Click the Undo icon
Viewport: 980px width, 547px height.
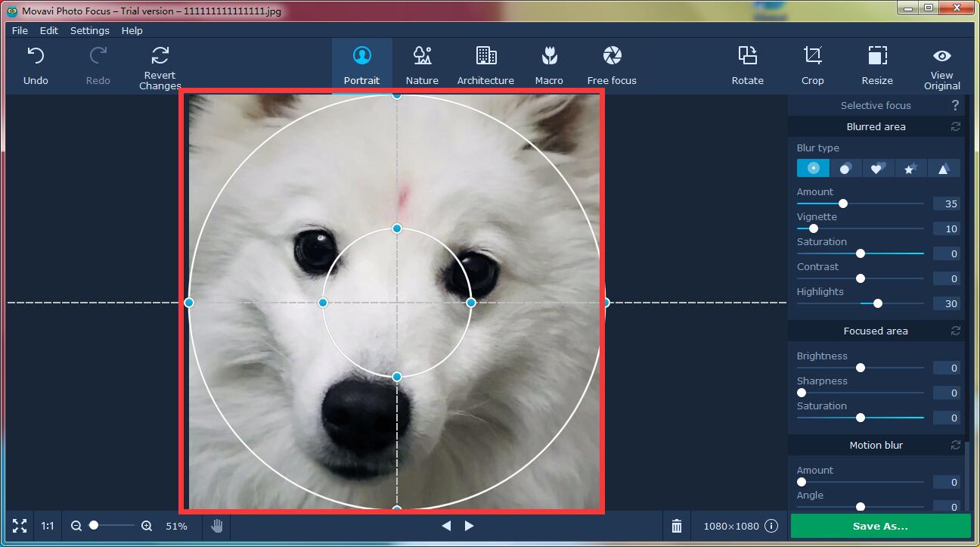click(x=36, y=56)
